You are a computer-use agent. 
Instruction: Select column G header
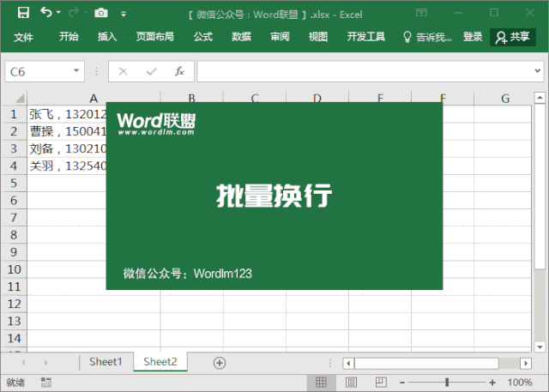[505, 99]
